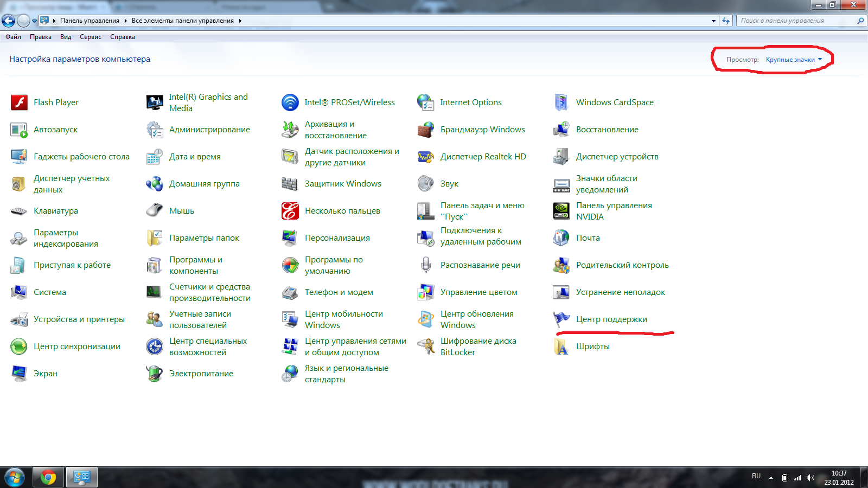Image resolution: width=868 pixels, height=488 pixels.
Task: Click the RU language indicator
Action: [756, 476]
